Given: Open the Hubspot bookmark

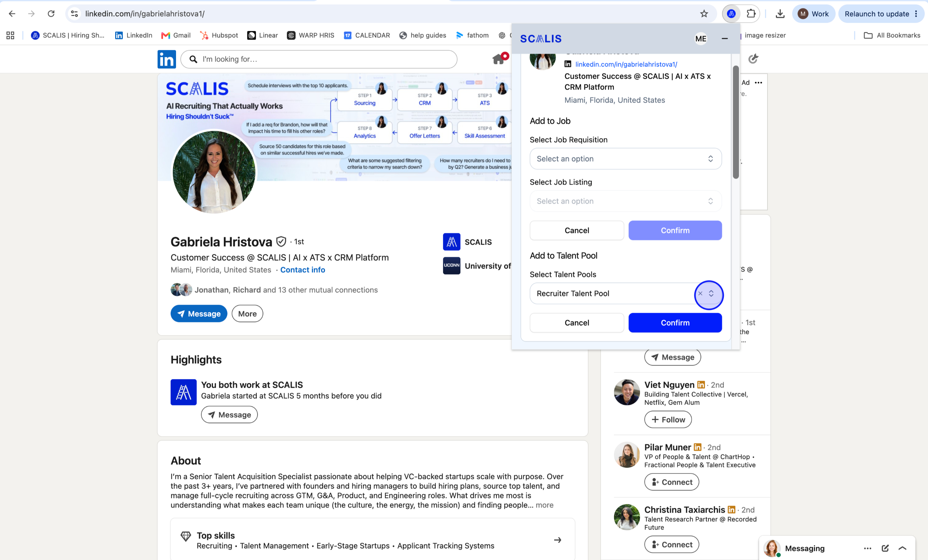Looking at the screenshot, I should pos(219,35).
